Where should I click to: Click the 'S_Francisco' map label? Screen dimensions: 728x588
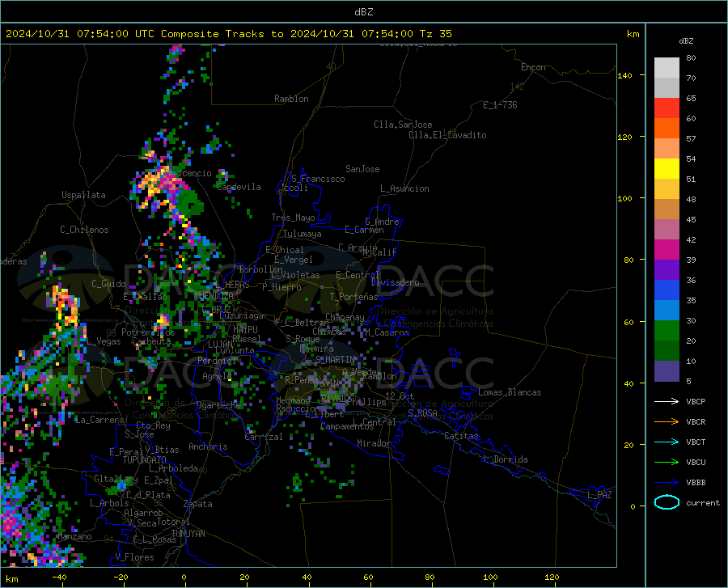click(318, 179)
